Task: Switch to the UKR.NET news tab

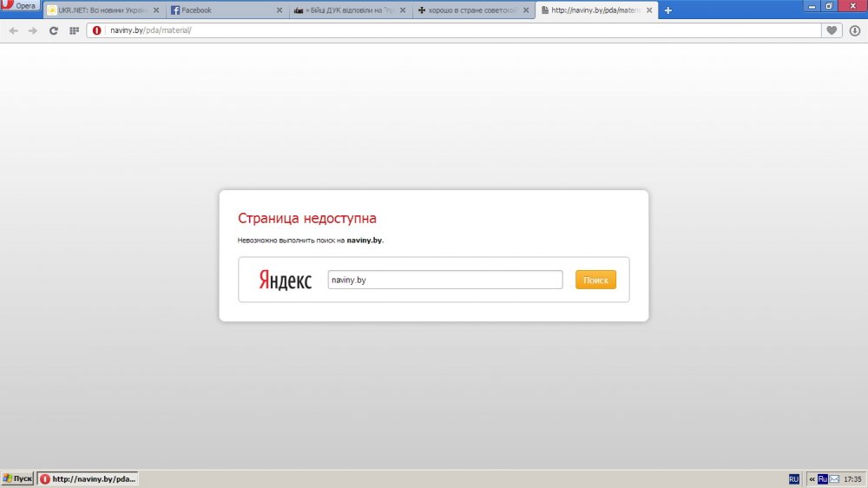Action: 104,10
